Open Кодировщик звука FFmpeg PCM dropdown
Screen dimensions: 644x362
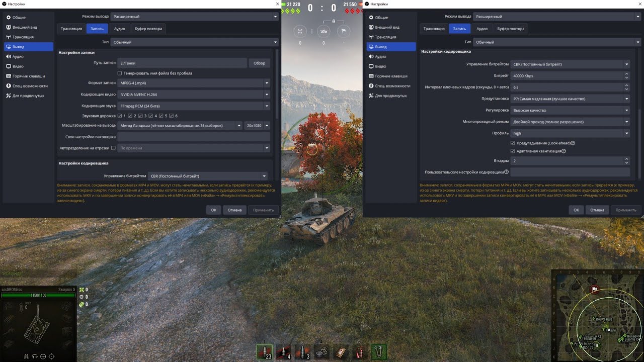tap(194, 106)
